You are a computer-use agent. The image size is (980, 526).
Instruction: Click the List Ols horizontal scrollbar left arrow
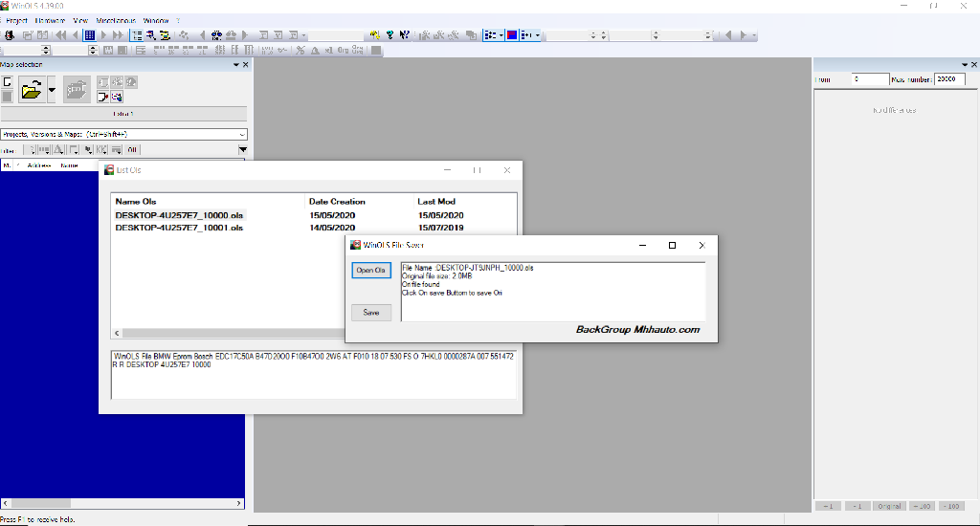coord(117,333)
